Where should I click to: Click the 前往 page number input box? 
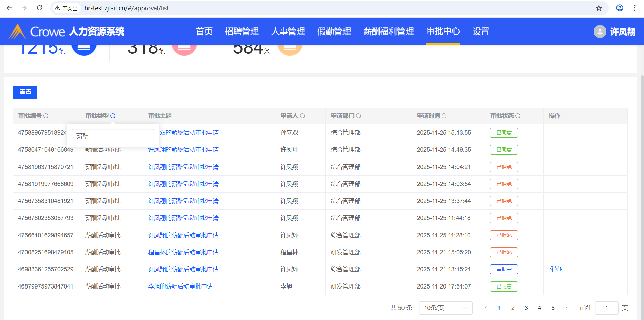tap(606, 308)
